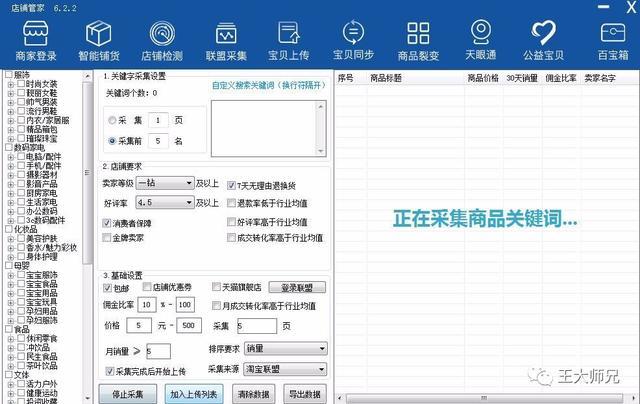The width and height of the screenshot is (640, 404).
Task: Expand the 美容护肤 tree node
Action: (x=11, y=239)
